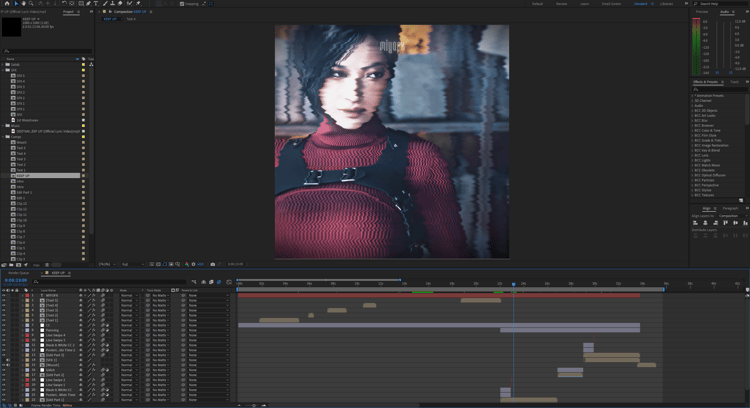The width and height of the screenshot is (750, 408).
Task: Open the blend mode dropdown of layer 1
Action: [x=129, y=296]
